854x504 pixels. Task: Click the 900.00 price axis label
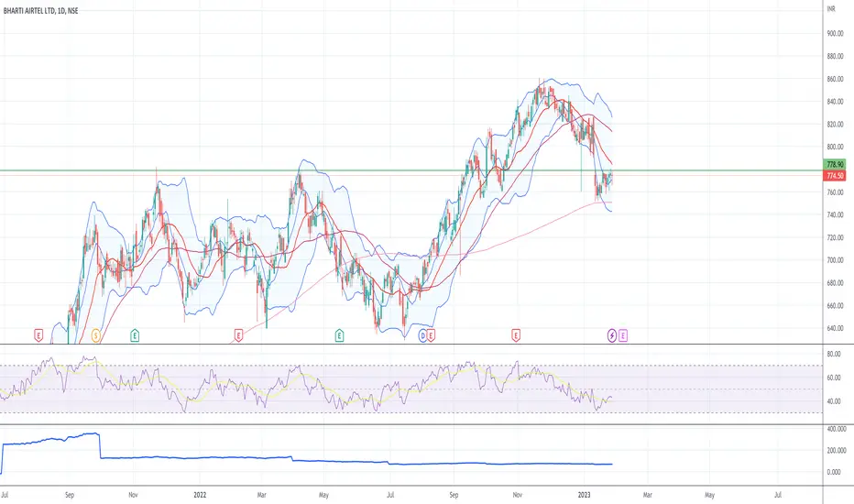[835, 33]
